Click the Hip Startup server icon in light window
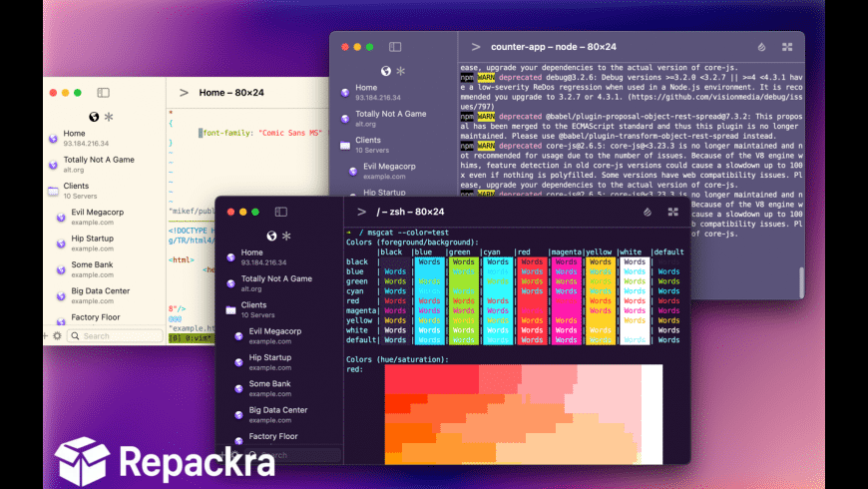The width and height of the screenshot is (868, 489). [x=61, y=244]
